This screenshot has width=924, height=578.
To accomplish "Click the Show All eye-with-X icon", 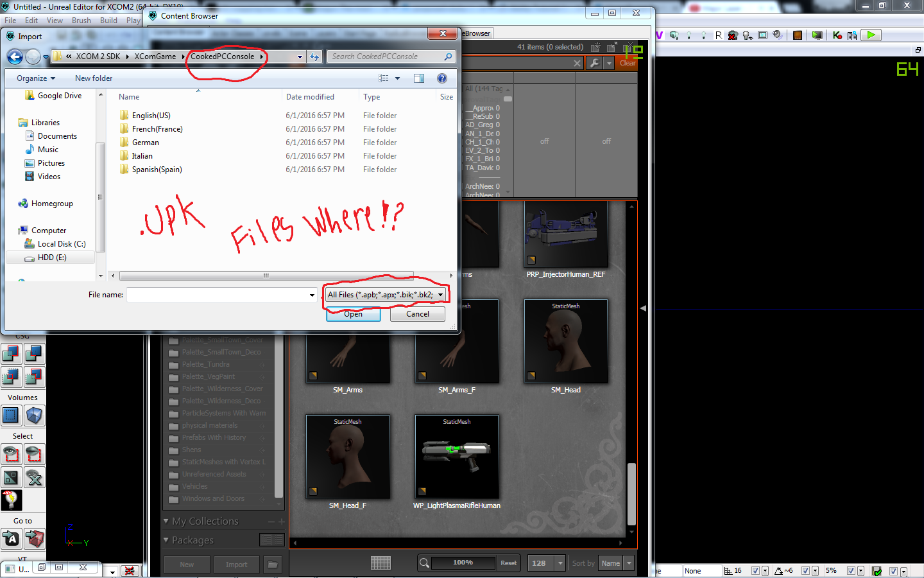I will (34, 477).
